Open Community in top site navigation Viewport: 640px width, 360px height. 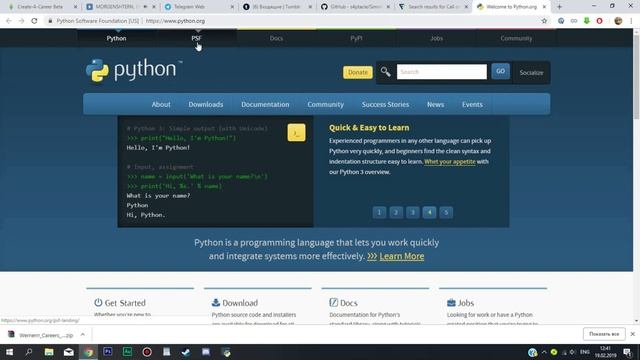[x=516, y=38]
